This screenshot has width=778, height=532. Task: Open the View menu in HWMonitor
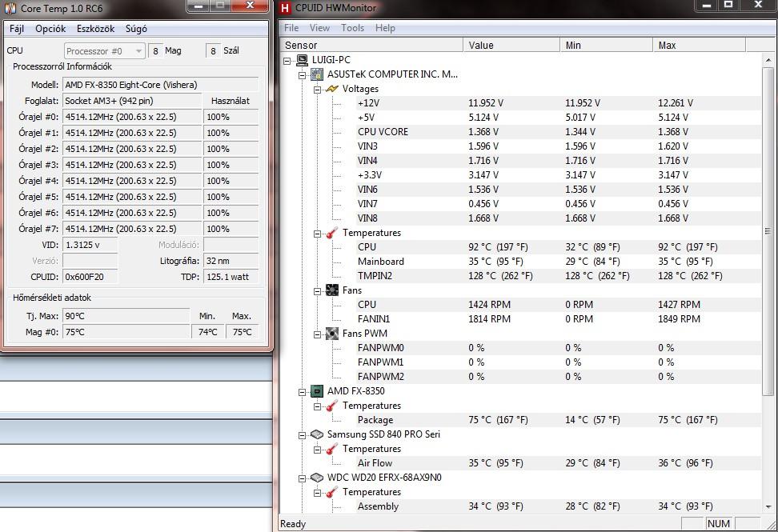[319, 28]
